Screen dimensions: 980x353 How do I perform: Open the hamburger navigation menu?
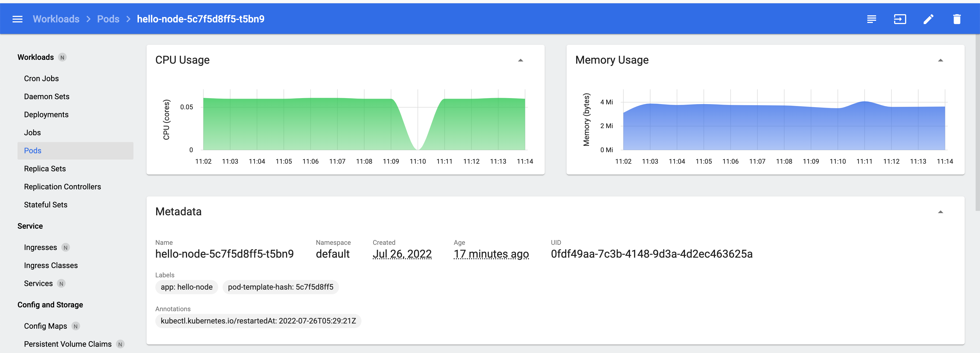(x=17, y=19)
